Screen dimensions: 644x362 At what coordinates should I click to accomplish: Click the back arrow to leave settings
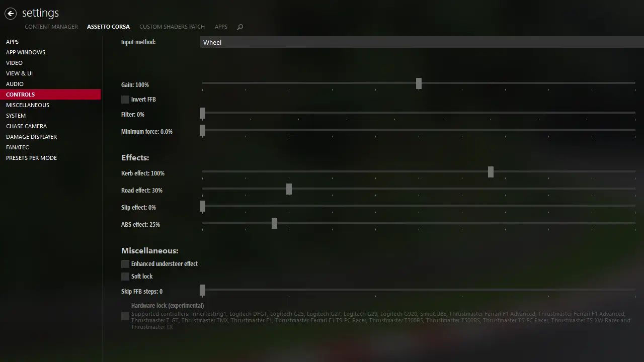point(11,14)
